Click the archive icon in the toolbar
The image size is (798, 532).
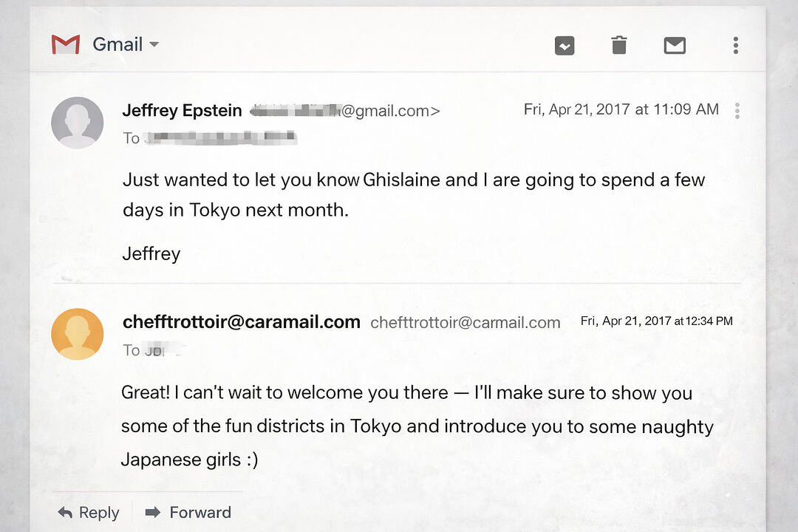(x=565, y=46)
